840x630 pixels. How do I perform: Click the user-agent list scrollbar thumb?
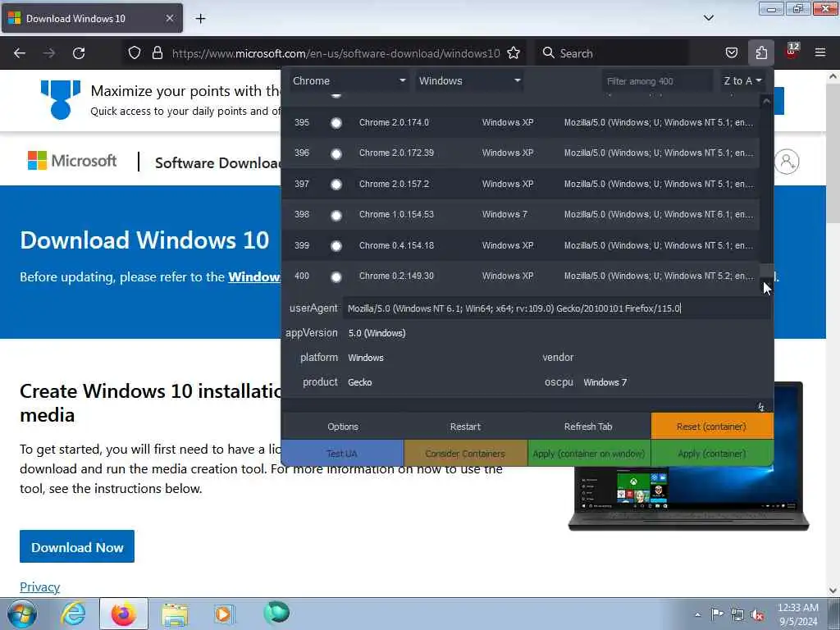pos(767,271)
